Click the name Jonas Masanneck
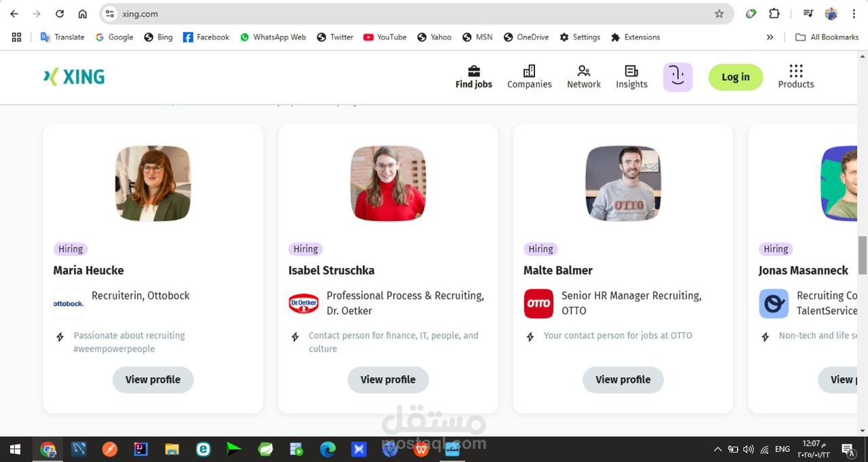The height and width of the screenshot is (462, 868). [x=804, y=270]
